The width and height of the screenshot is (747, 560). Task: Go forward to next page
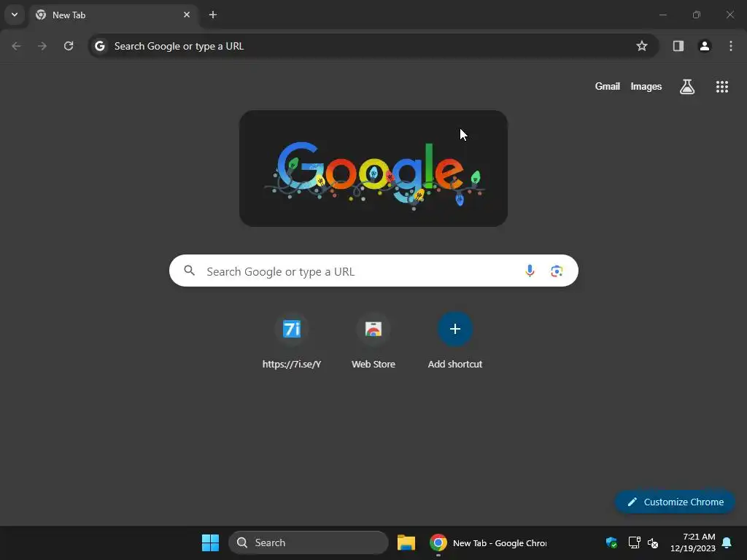[42, 46]
